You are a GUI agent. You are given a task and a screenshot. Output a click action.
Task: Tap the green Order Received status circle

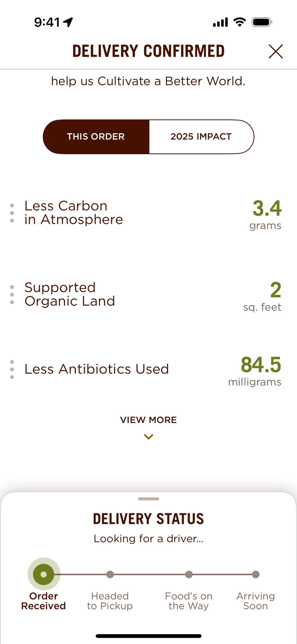tap(44, 574)
